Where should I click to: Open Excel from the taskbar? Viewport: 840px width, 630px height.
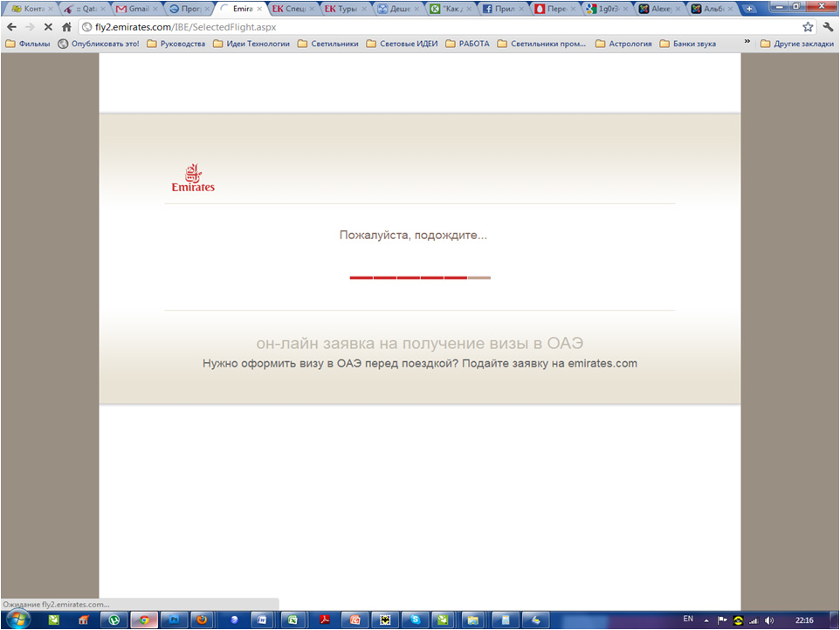pyautogui.click(x=293, y=620)
